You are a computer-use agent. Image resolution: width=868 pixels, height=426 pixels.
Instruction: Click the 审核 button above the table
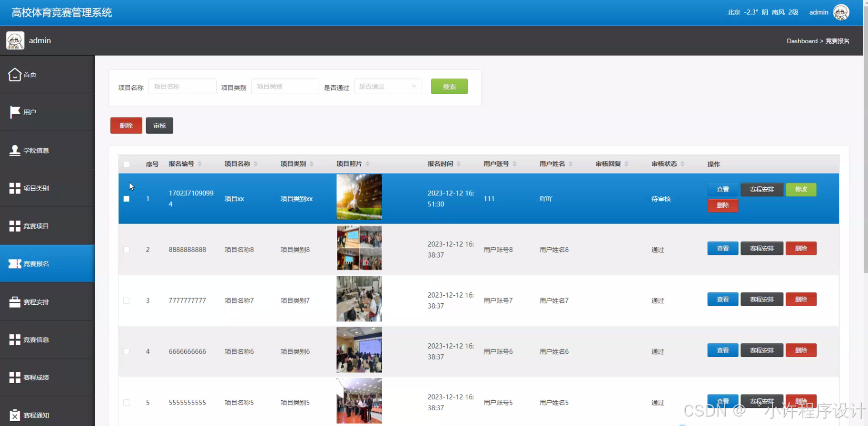coord(159,126)
